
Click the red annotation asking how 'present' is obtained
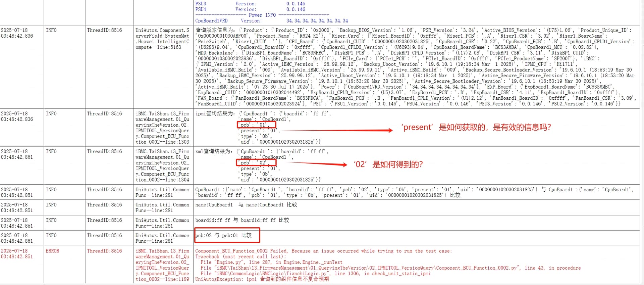(476, 127)
